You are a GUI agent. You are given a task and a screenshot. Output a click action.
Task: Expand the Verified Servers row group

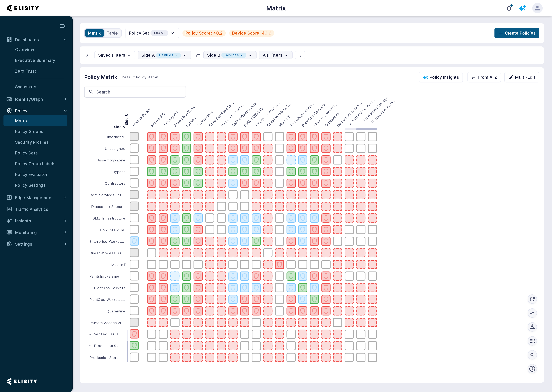click(x=90, y=334)
